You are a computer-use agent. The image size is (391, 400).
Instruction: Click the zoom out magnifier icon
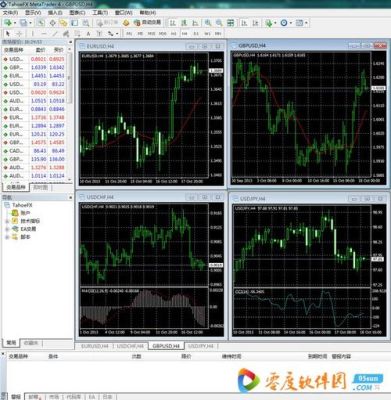click(x=219, y=23)
